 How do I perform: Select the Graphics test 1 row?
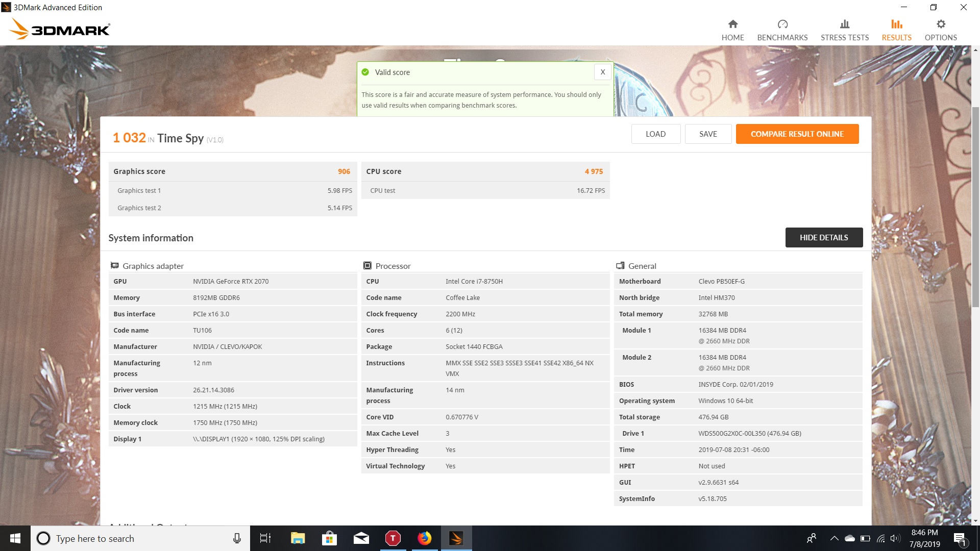point(233,190)
